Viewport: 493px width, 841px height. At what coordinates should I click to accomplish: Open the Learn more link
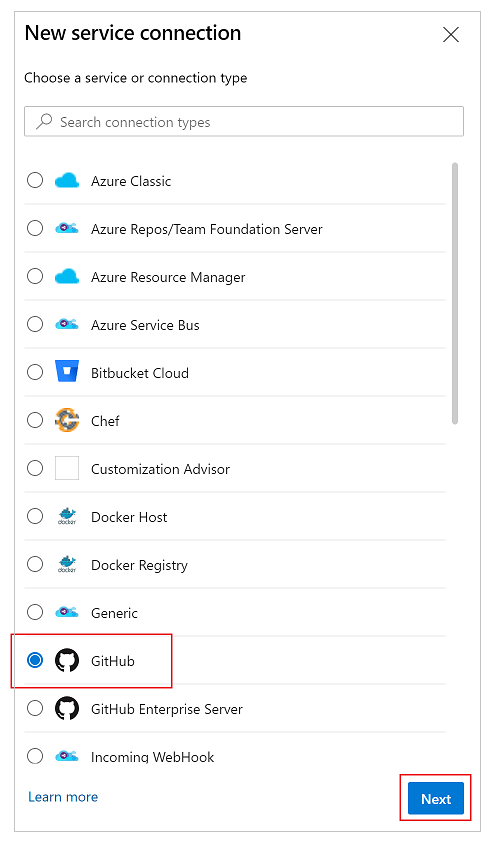point(63,797)
